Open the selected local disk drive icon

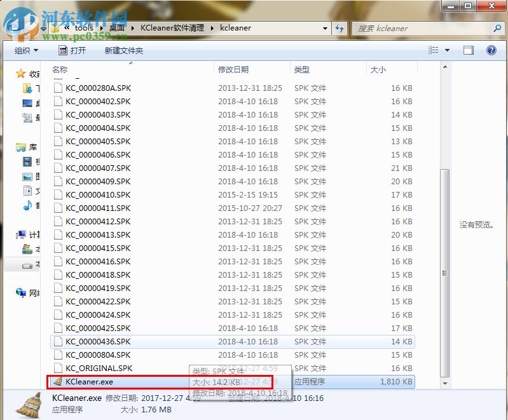(27, 266)
